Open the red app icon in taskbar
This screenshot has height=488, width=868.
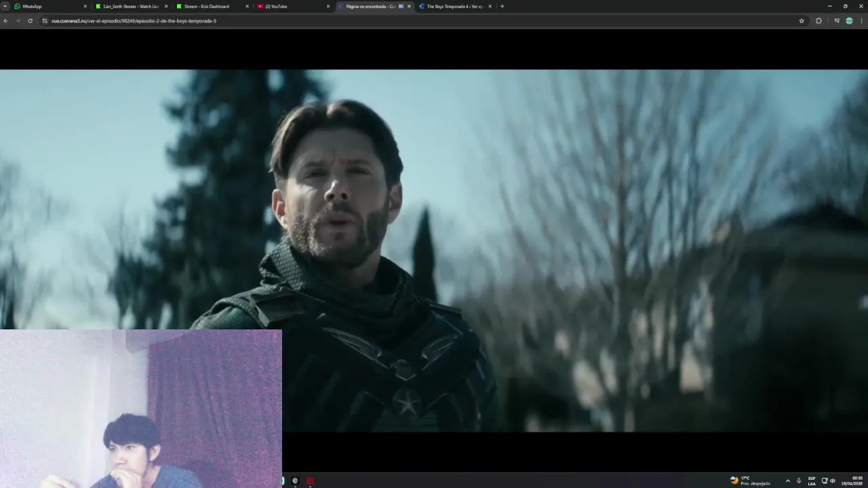coord(310,481)
